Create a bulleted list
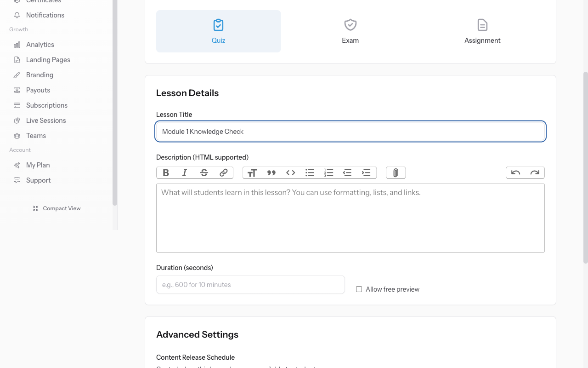The height and width of the screenshot is (368, 588). point(310,172)
